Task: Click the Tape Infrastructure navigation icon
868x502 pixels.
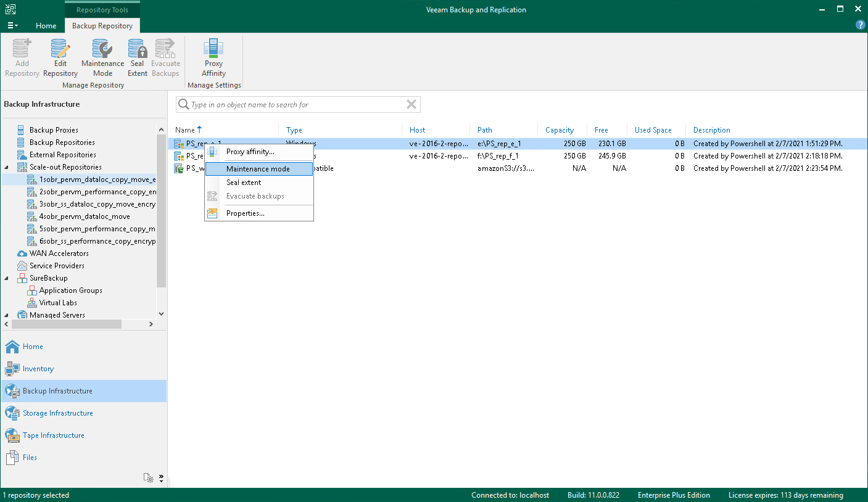Action: (x=12, y=435)
